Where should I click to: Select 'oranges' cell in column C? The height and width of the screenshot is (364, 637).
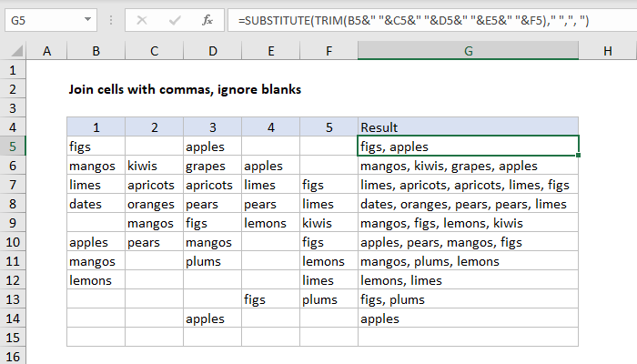pyautogui.click(x=154, y=204)
